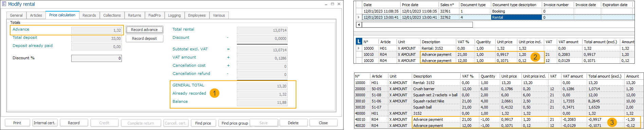The image size is (644, 130).
Task: Click the VAT amount field 0,1286
Action: pos(262,58)
